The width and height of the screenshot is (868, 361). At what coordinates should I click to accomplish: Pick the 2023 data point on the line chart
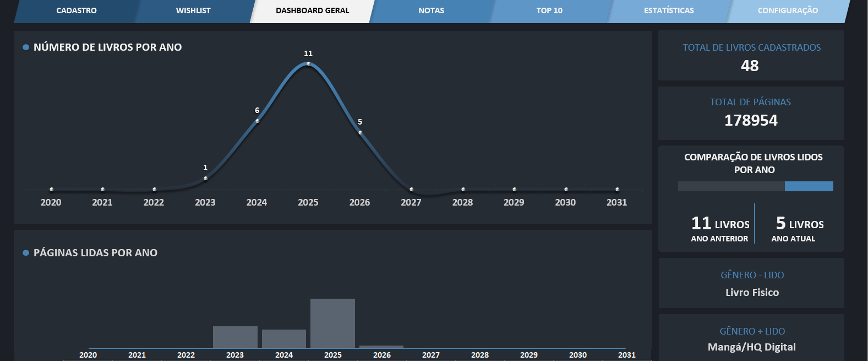click(x=205, y=178)
